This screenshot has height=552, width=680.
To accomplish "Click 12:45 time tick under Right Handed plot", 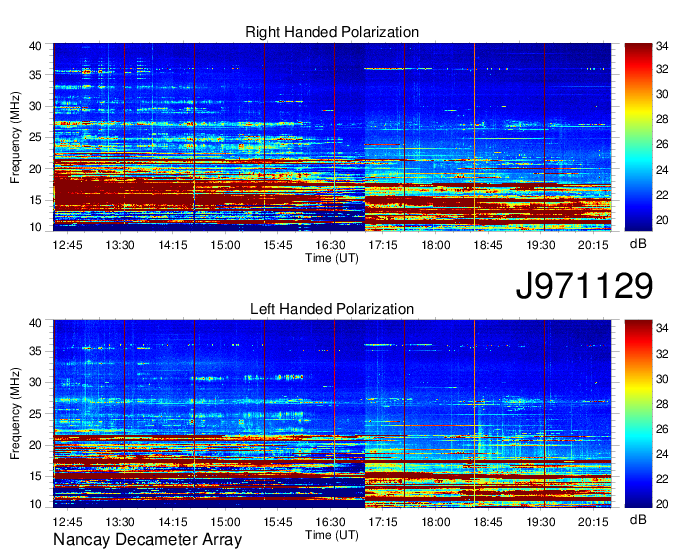I will (67, 245).
